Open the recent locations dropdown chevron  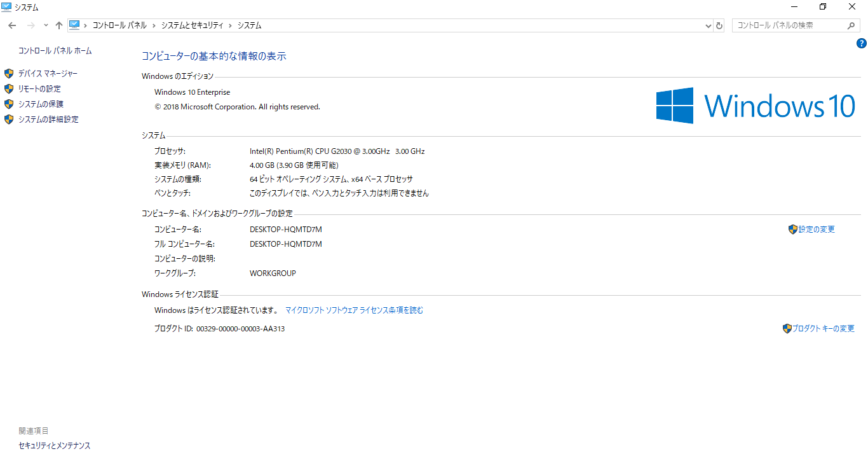pyautogui.click(x=46, y=25)
